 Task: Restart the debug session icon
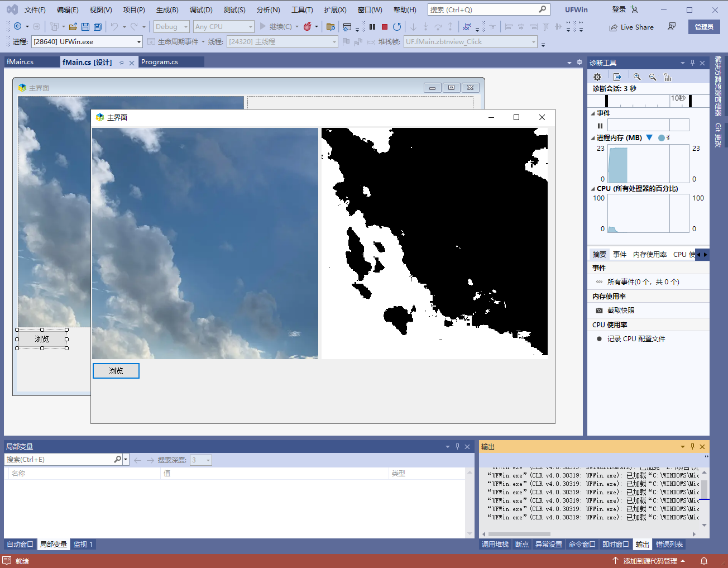pos(397,27)
